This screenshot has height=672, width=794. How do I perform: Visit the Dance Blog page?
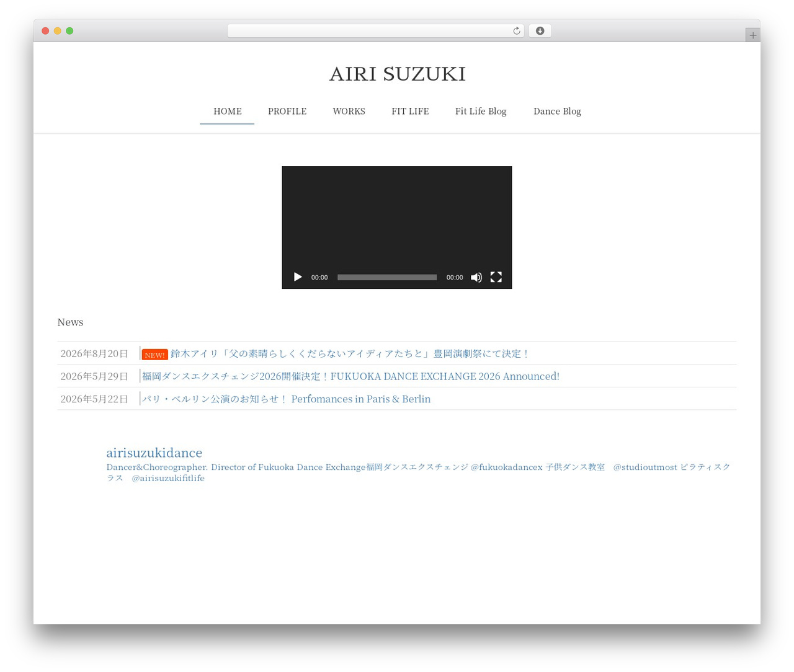pos(557,112)
